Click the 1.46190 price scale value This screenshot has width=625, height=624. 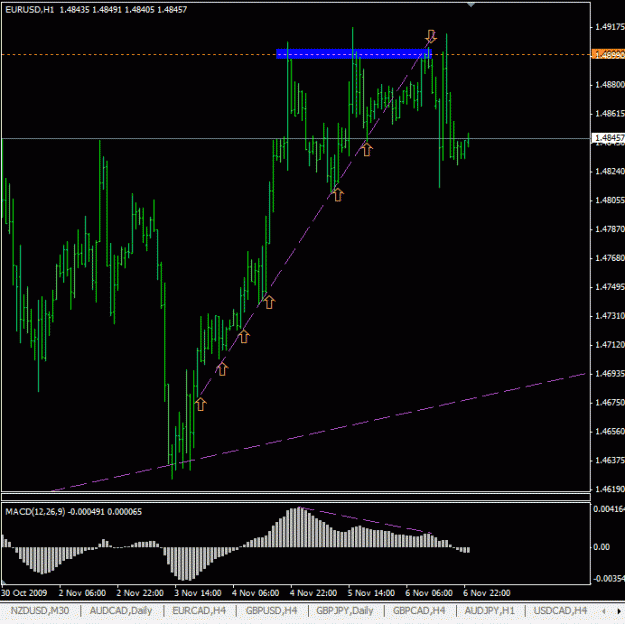(609, 489)
